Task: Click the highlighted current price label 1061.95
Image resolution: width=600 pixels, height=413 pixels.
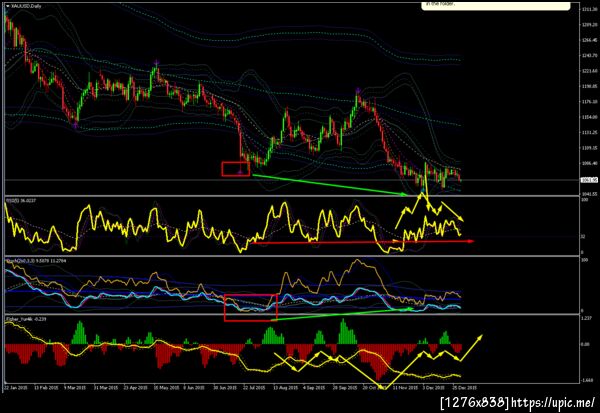Action: [x=589, y=180]
